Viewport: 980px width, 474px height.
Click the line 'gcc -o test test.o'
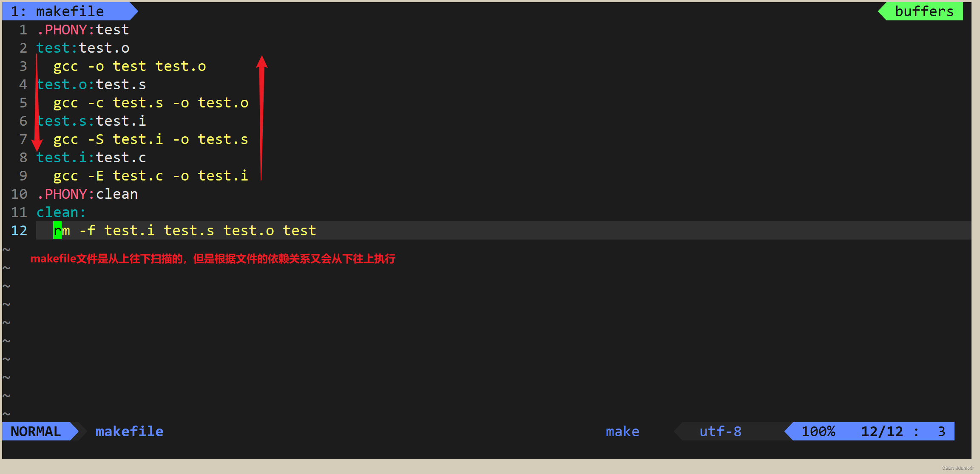pyautogui.click(x=130, y=66)
